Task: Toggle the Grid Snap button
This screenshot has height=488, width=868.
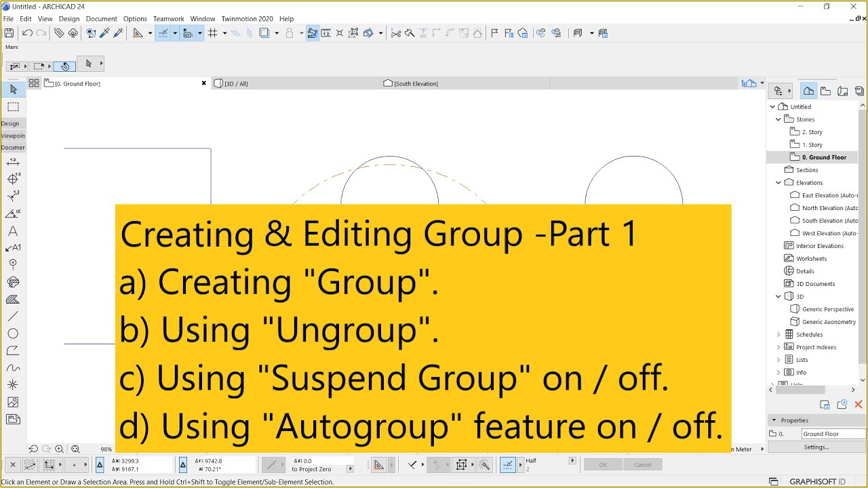Action: point(213,33)
